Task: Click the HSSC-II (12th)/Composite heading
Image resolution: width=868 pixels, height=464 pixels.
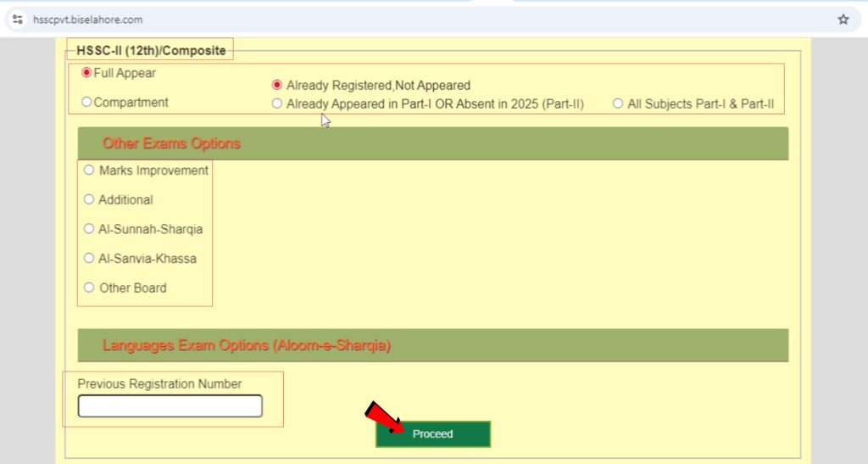Action: 151,51
